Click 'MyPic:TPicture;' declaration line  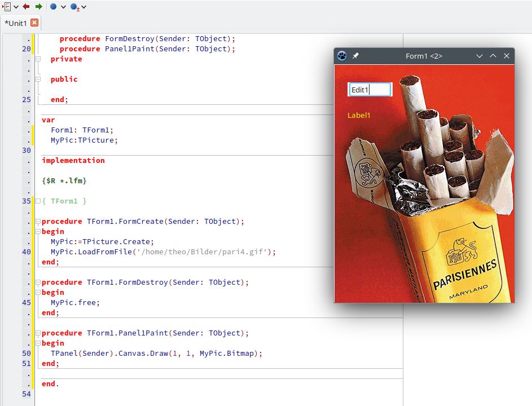[84, 140]
